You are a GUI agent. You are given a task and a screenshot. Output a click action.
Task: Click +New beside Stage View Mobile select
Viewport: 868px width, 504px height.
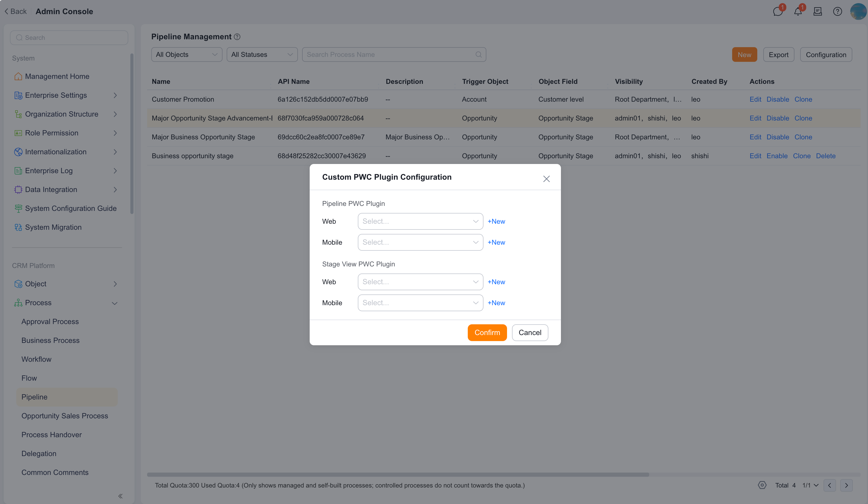496,303
